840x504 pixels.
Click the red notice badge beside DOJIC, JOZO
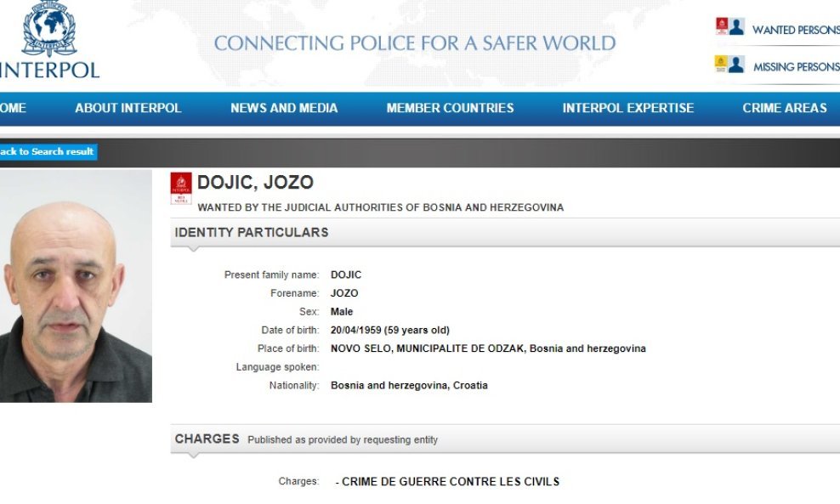[x=181, y=189]
